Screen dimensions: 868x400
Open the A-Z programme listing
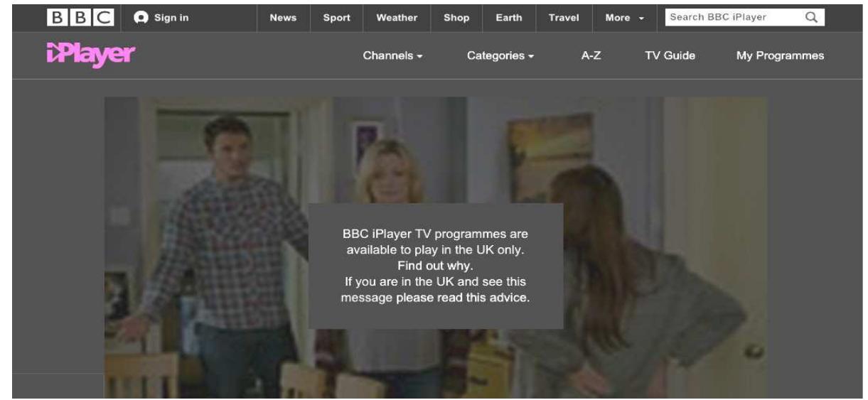591,55
